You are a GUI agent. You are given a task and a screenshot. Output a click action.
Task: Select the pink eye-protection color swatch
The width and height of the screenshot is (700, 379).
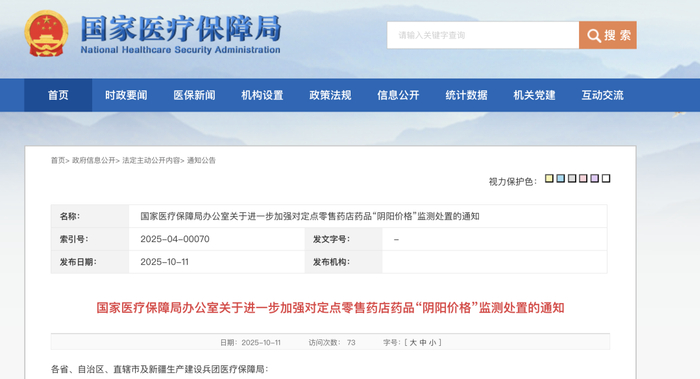coord(583,179)
